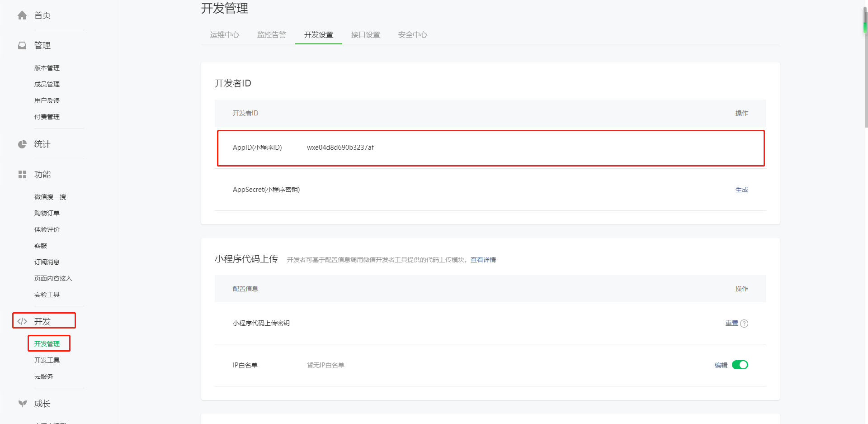Screen dimensions: 868x424
Task: Click 重置 for the code upload key
Action: [x=731, y=323]
